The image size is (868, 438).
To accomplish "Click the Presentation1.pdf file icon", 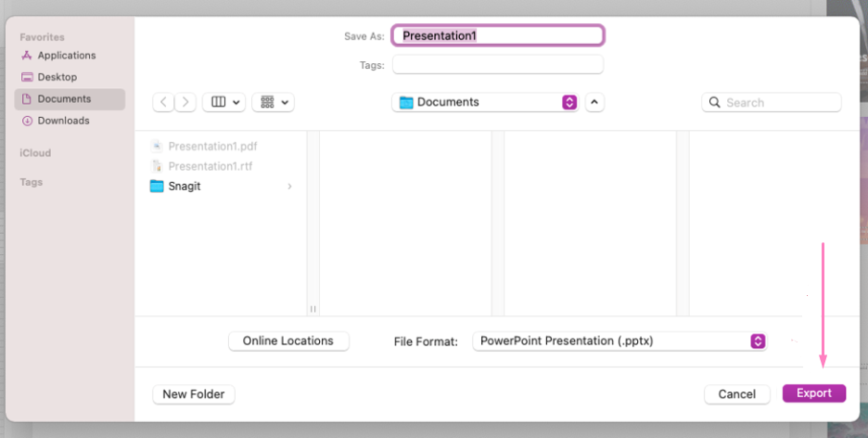I will coord(158,147).
